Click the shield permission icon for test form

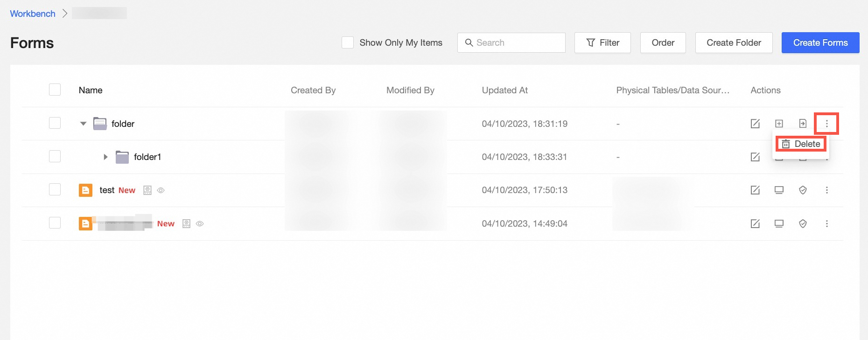tap(803, 190)
